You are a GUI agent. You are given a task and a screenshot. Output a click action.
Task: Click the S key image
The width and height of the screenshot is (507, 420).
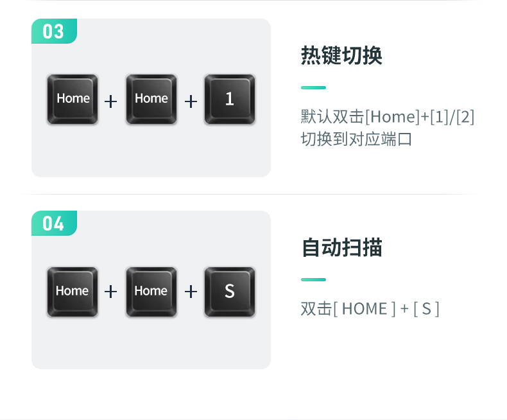(x=230, y=292)
